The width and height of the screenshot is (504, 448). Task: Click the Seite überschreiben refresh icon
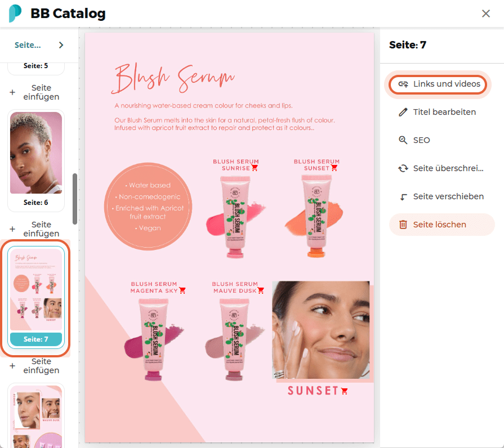pyautogui.click(x=403, y=168)
